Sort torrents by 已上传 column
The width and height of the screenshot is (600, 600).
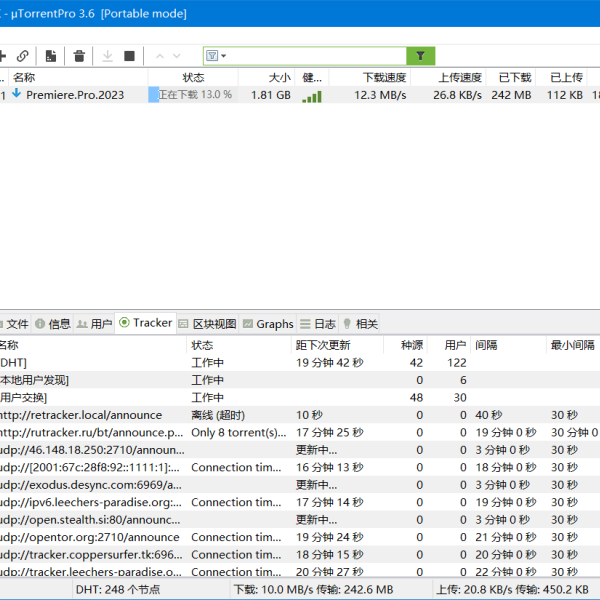tap(561, 78)
